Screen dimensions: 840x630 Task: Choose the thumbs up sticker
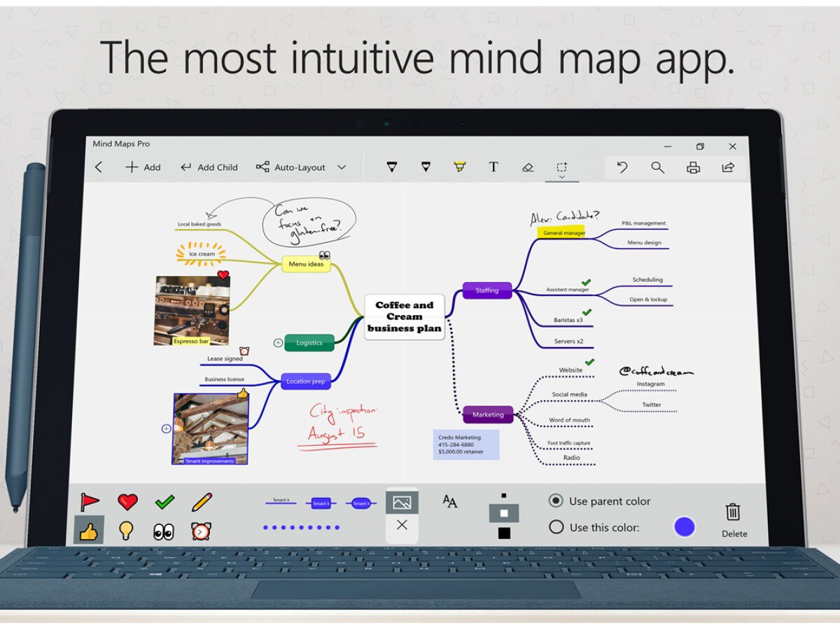(x=89, y=531)
